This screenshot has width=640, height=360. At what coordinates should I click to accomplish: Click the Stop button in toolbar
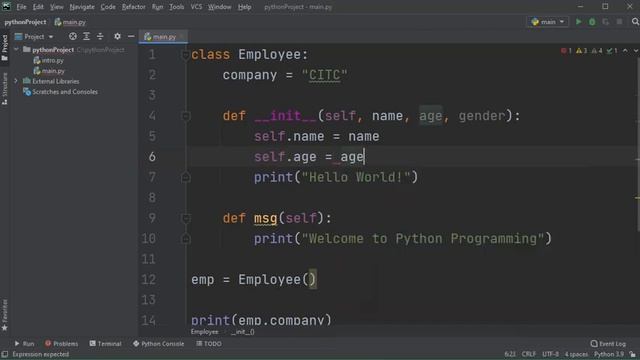click(619, 22)
